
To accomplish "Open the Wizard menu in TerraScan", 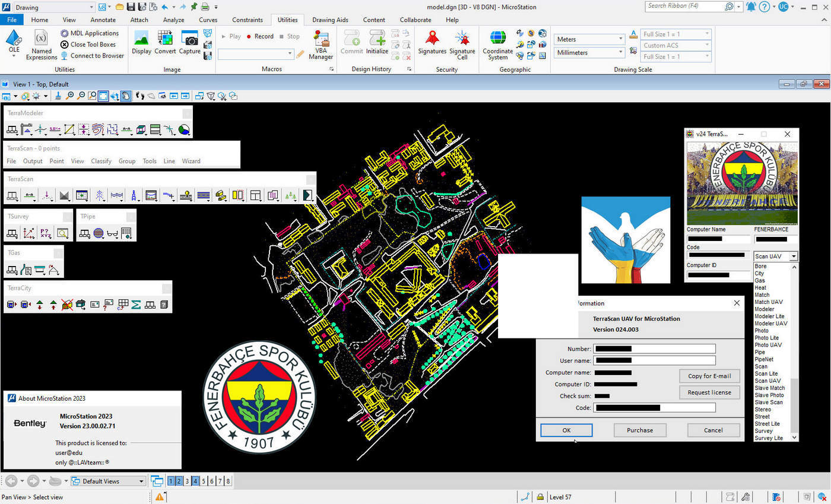I will coord(191,161).
